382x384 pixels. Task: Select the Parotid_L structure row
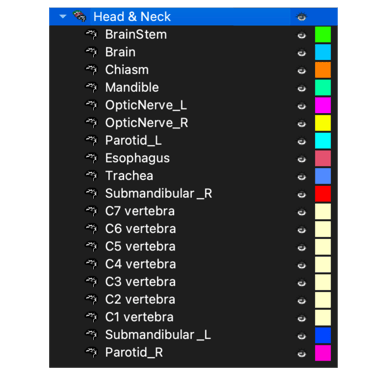click(x=193, y=140)
